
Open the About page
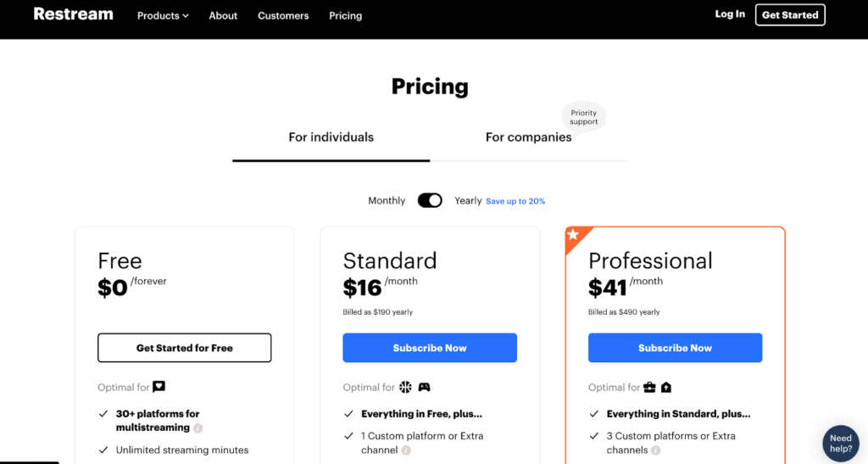[x=223, y=15]
